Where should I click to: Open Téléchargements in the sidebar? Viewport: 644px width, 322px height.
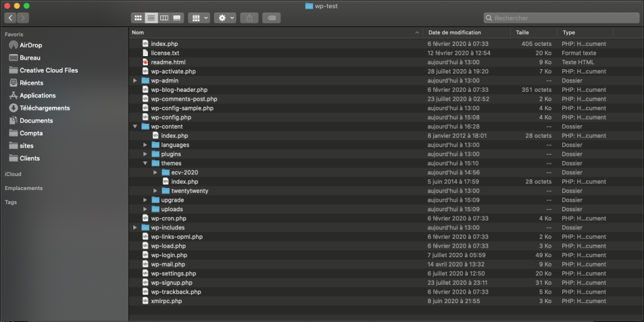[44, 108]
